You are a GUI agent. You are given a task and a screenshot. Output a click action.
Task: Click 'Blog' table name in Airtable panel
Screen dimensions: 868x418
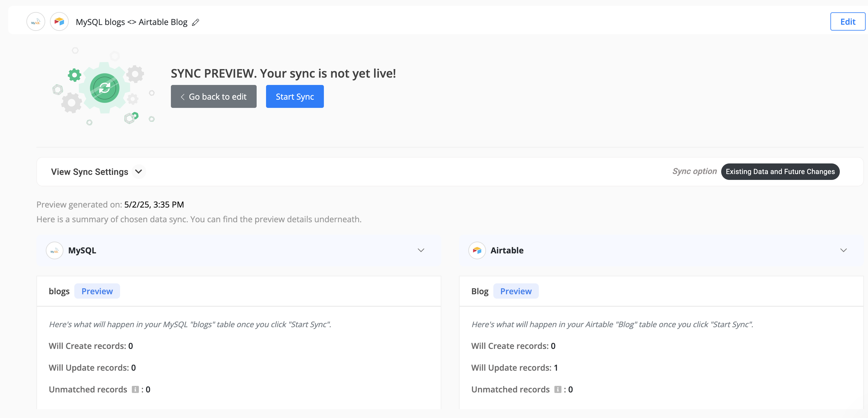480,291
